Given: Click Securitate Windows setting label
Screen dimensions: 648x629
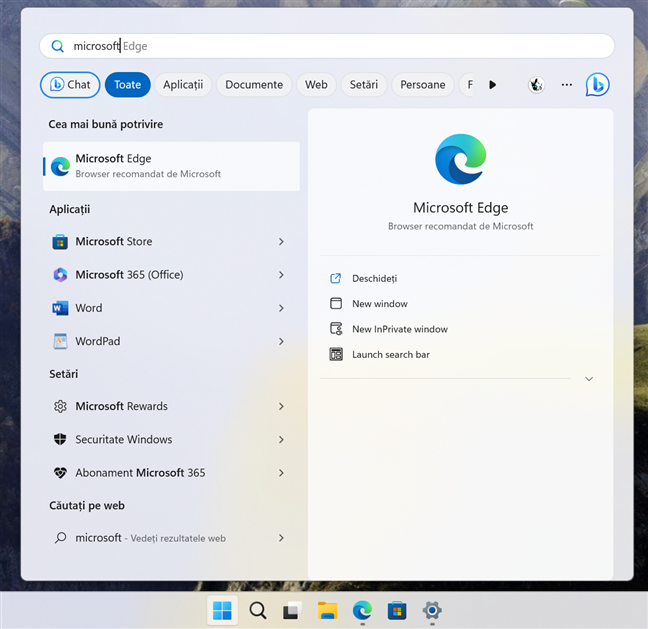Looking at the screenshot, I should point(124,439).
